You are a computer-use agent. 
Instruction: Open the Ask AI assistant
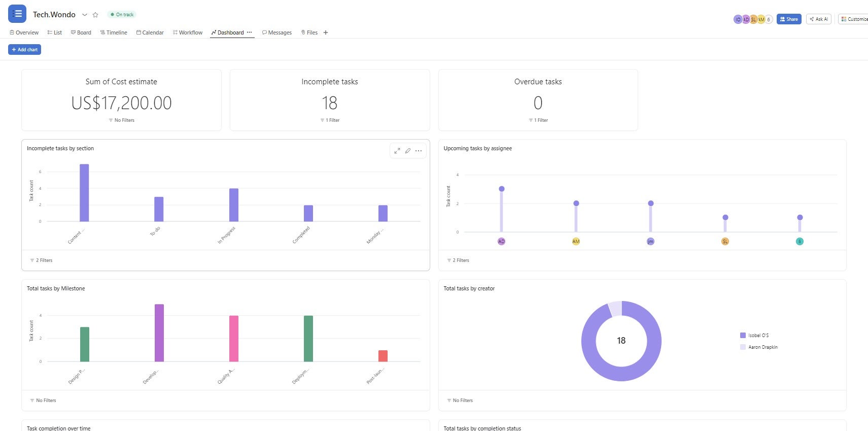[x=818, y=19]
